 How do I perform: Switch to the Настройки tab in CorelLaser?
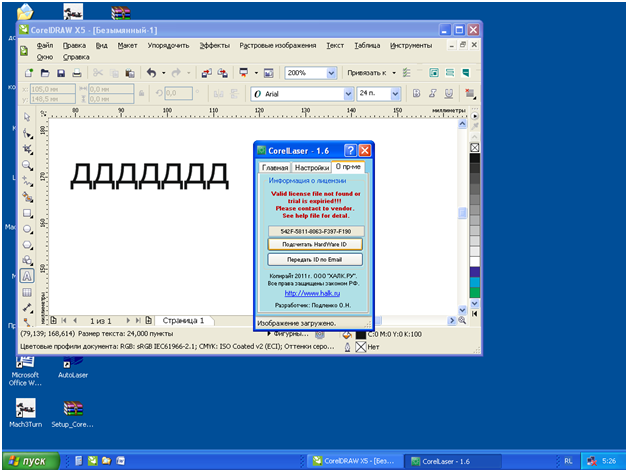click(311, 167)
